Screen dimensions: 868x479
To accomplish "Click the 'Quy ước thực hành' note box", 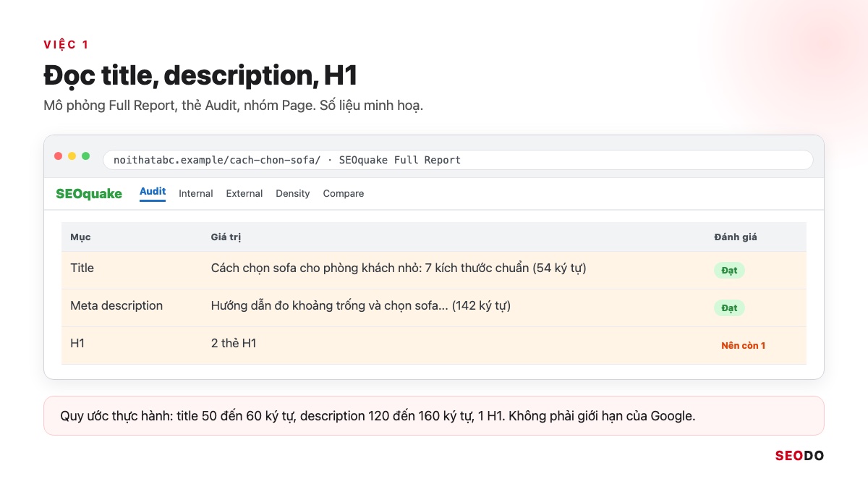I will [x=434, y=416].
